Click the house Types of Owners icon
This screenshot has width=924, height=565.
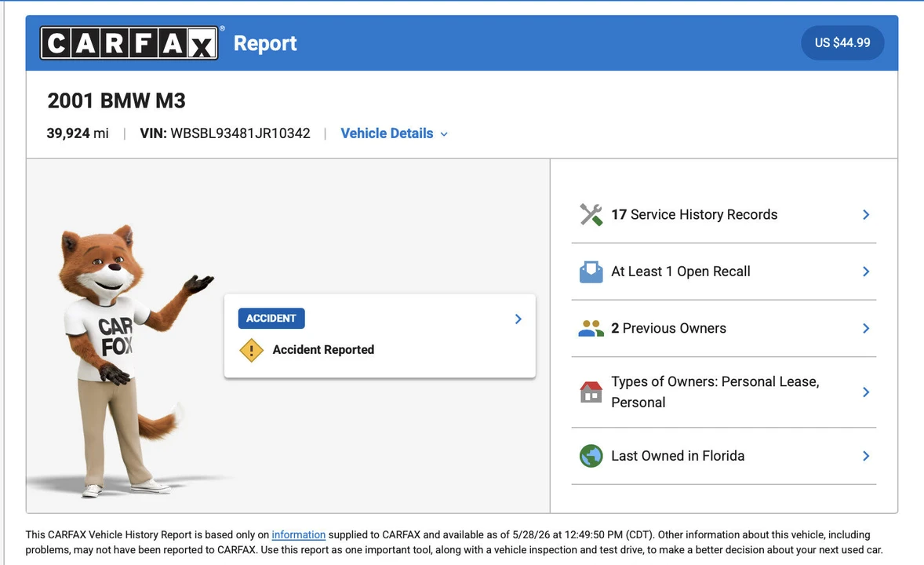(591, 392)
